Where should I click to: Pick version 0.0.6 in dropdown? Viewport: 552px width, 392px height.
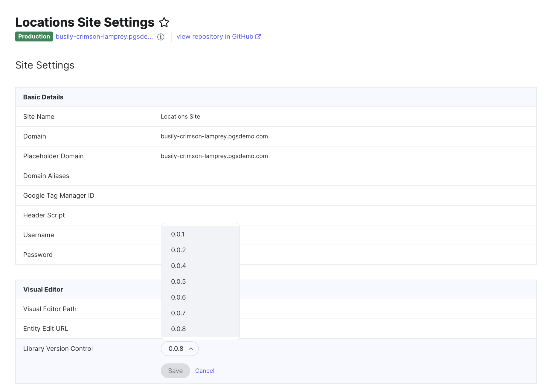200,297
